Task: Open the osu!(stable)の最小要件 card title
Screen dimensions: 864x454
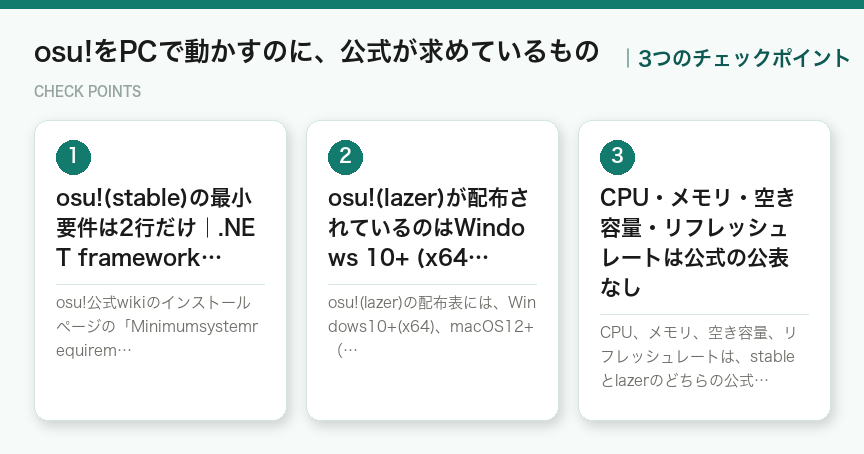Action: [156, 228]
